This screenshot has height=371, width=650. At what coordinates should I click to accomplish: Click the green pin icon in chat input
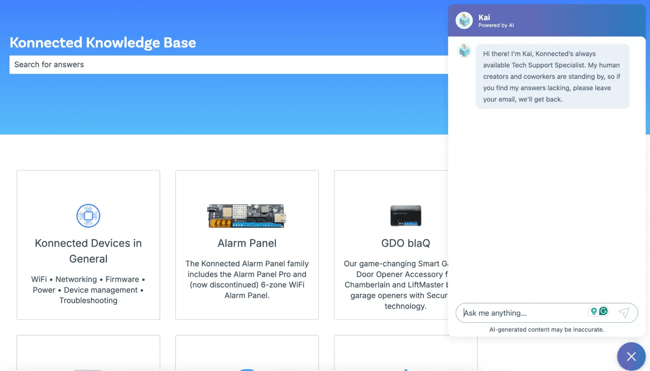pyautogui.click(x=594, y=311)
